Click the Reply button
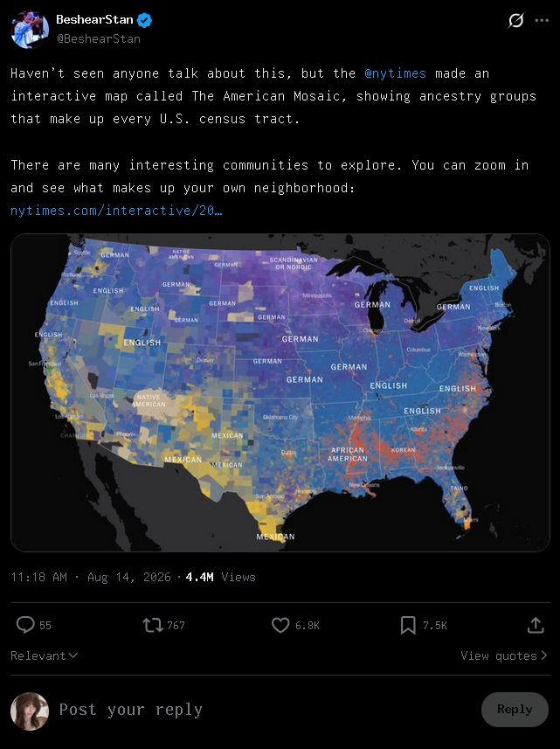Image resolution: width=560 pixels, height=749 pixels. (x=515, y=710)
